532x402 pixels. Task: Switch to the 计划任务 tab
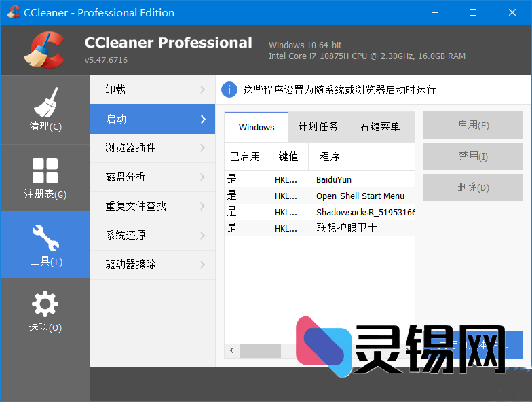318,127
